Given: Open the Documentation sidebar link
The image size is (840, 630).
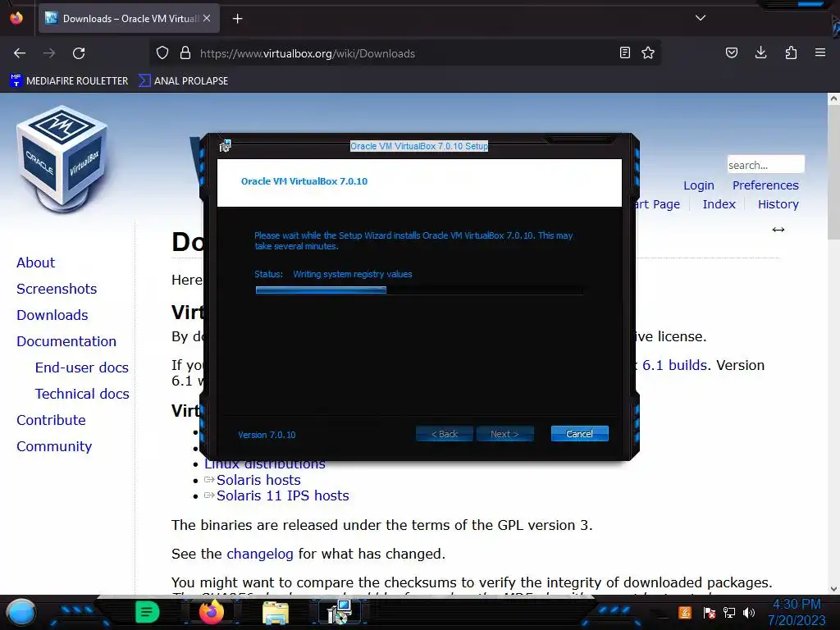Looking at the screenshot, I should (66, 341).
